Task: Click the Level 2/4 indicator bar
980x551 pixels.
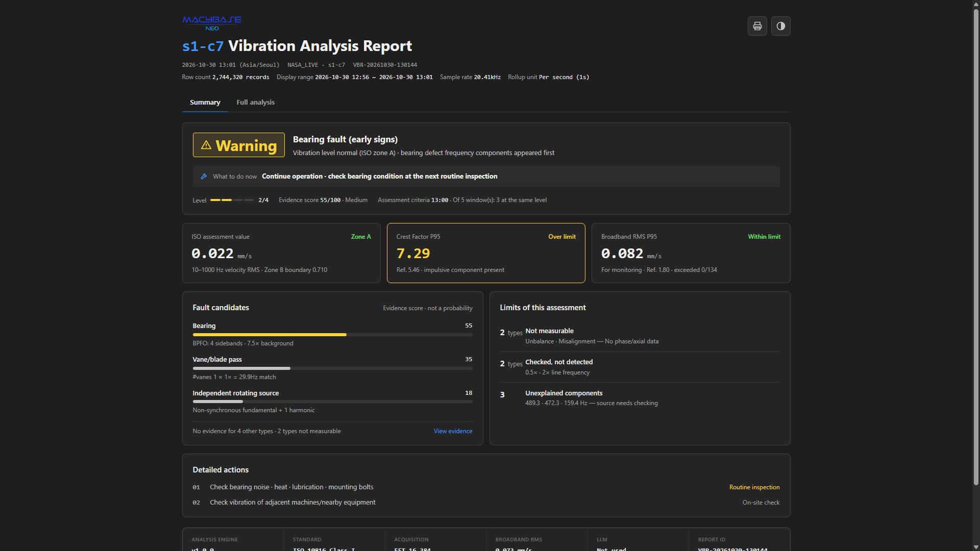Action: (x=232, y=200)
